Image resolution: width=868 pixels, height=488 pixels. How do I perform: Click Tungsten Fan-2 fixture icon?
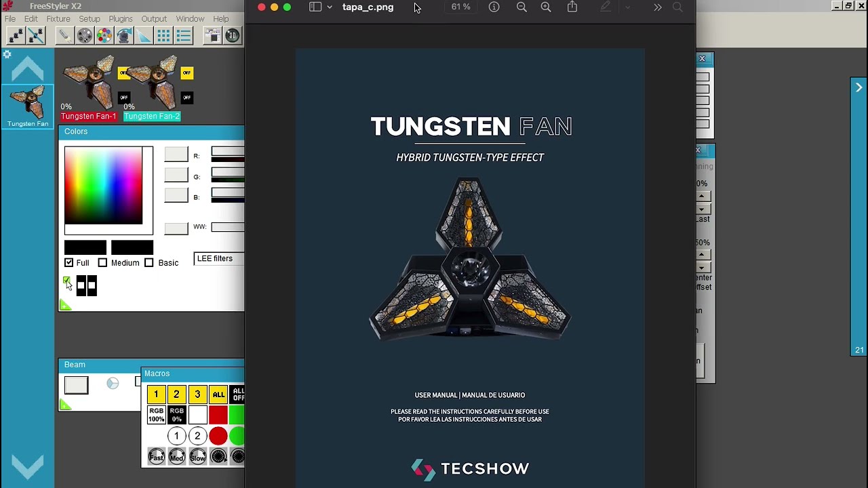pos(153,81)
